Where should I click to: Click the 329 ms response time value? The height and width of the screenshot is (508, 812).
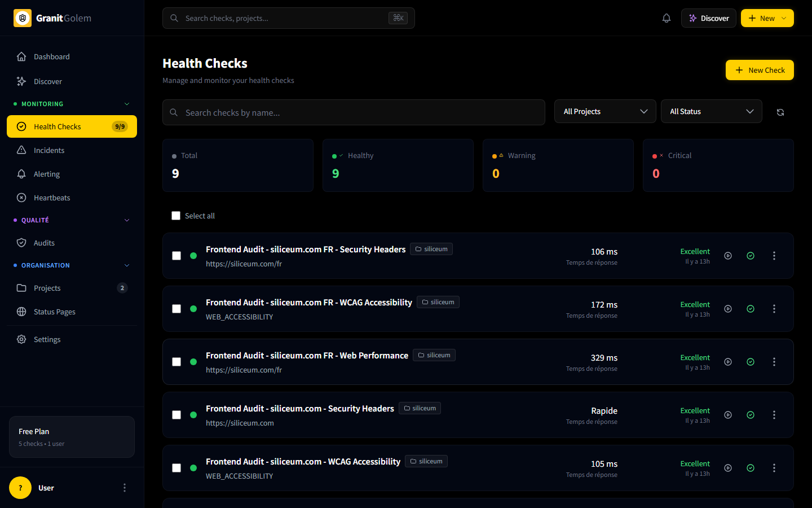point(604,358)
